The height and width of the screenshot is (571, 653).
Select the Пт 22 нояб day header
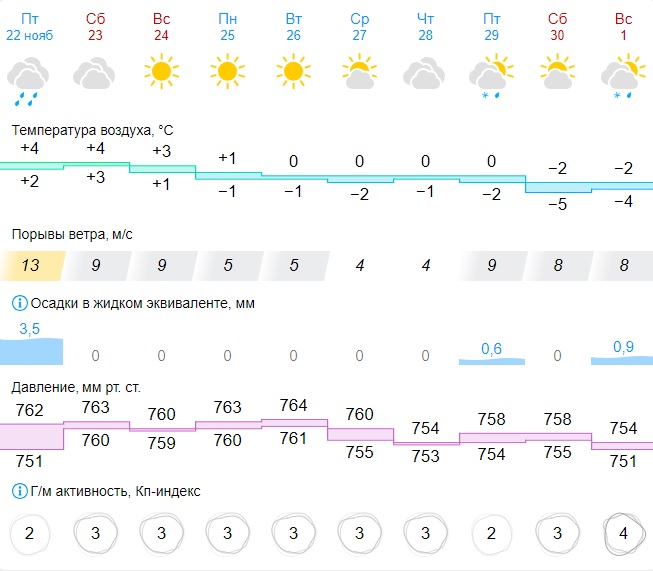(x=29, y=27)
